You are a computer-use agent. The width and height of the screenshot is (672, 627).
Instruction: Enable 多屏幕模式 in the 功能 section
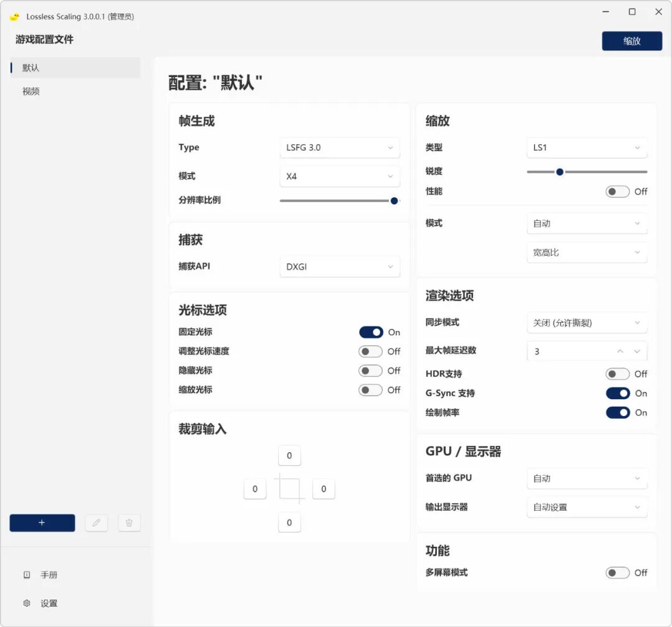point(617,573)
